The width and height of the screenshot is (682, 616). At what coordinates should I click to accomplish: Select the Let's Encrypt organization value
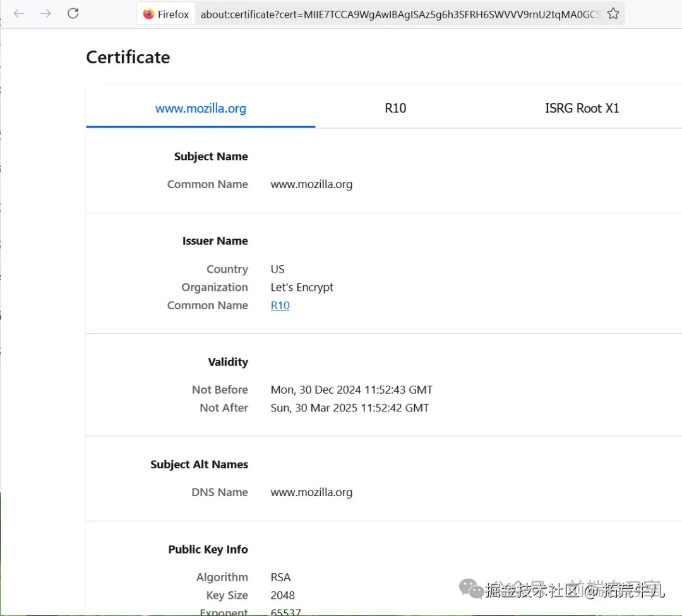[x=302, y=287]
